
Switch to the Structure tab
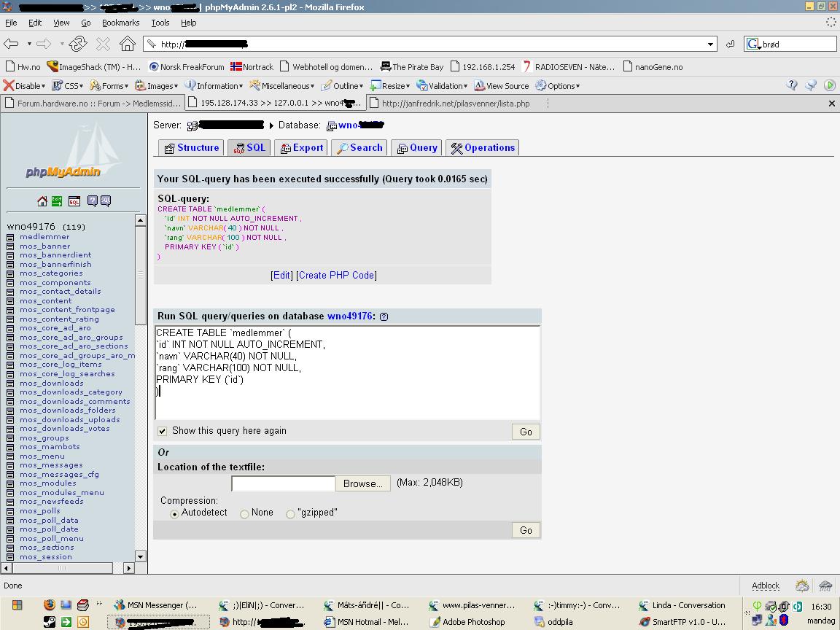[191, 148]
